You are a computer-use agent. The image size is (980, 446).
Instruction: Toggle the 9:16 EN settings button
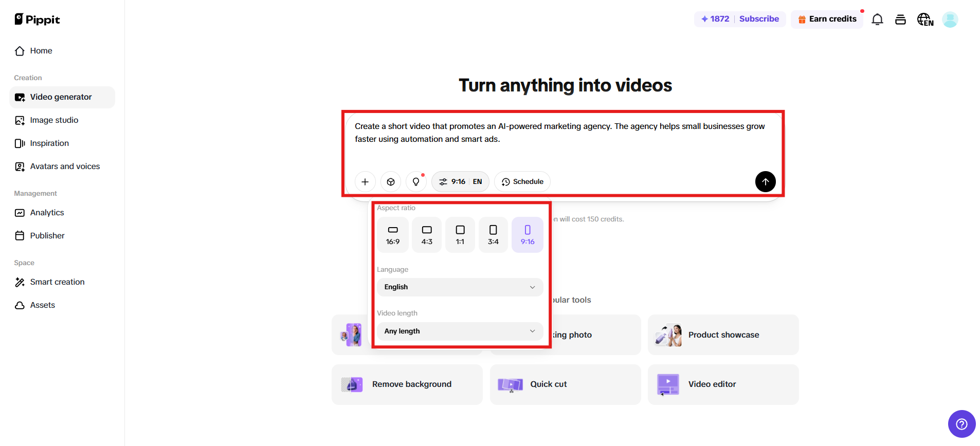click(x=460, y=182)
